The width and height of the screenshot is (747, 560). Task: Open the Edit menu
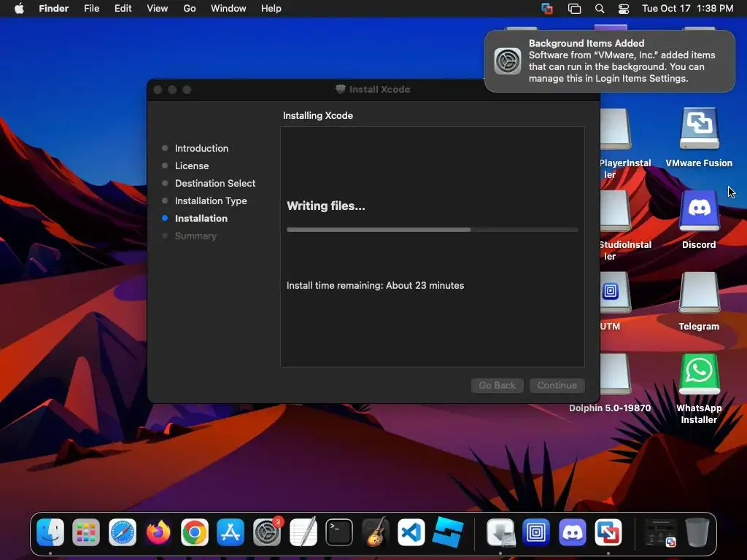click(x=123, y=9)
